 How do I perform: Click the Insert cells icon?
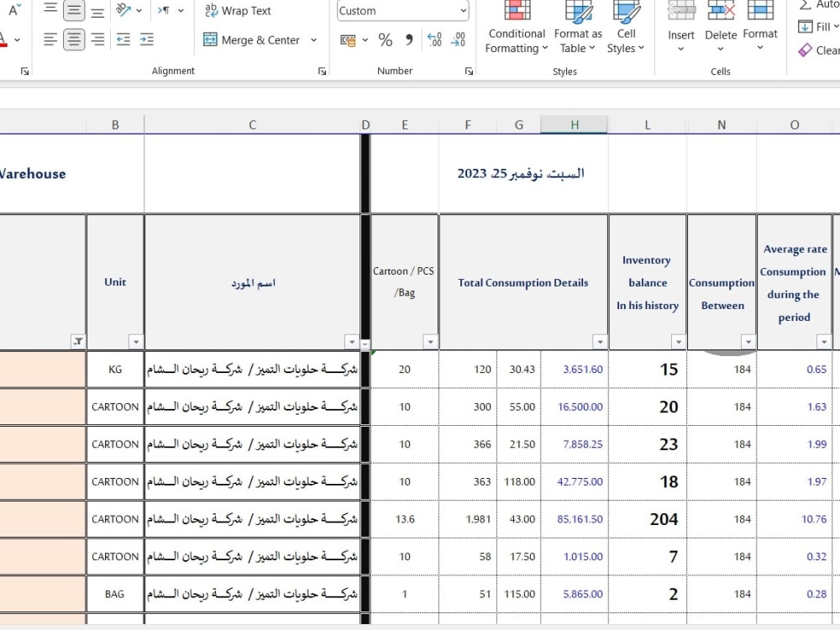coord(681,12)
